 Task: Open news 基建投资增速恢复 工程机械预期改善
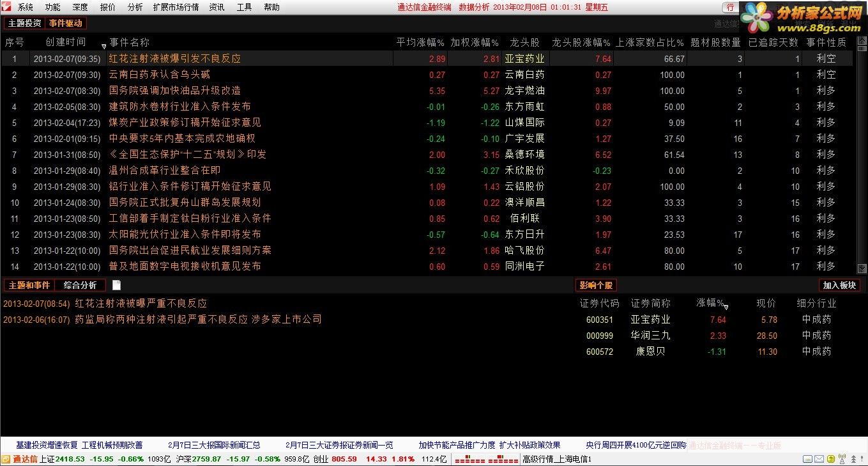(79, 445)
